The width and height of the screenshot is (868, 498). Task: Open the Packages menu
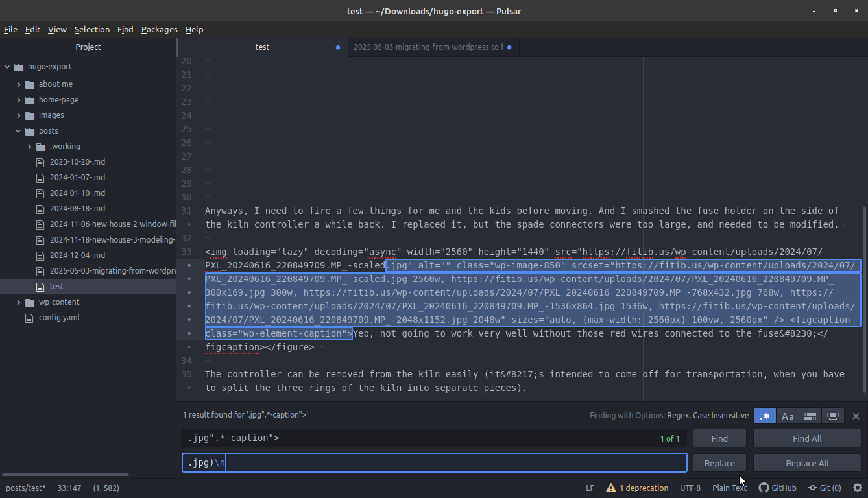(159, 29)
